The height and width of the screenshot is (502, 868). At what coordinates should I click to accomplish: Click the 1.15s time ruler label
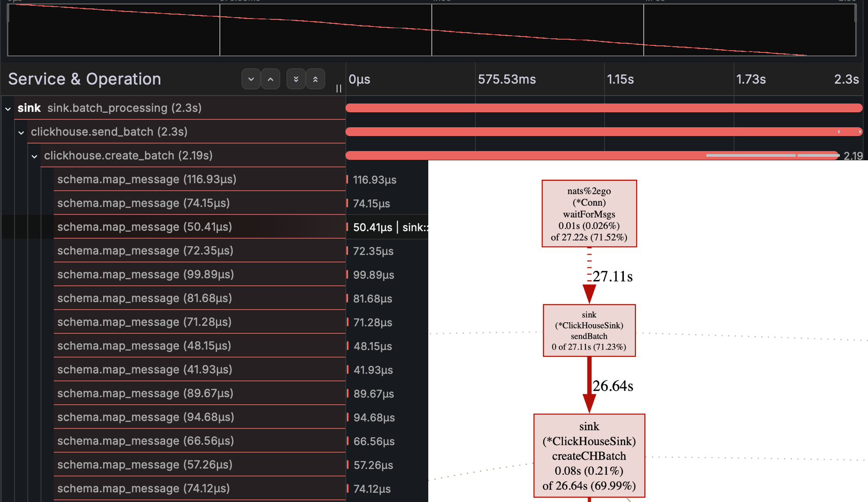click(x=620, y=79)
